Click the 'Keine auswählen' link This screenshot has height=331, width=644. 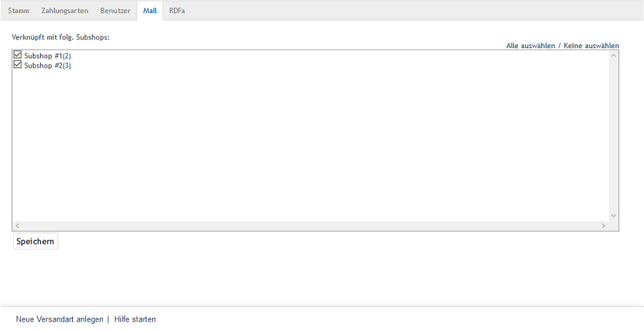click(x=591, y=45)
